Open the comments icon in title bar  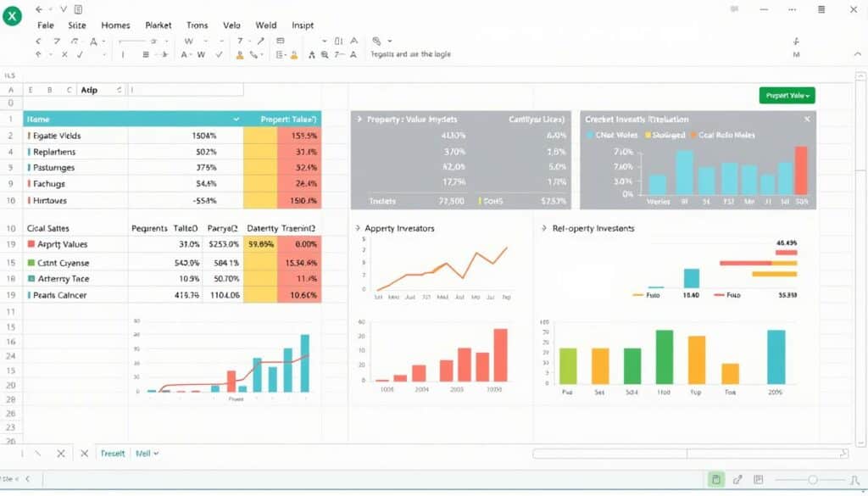734,9
